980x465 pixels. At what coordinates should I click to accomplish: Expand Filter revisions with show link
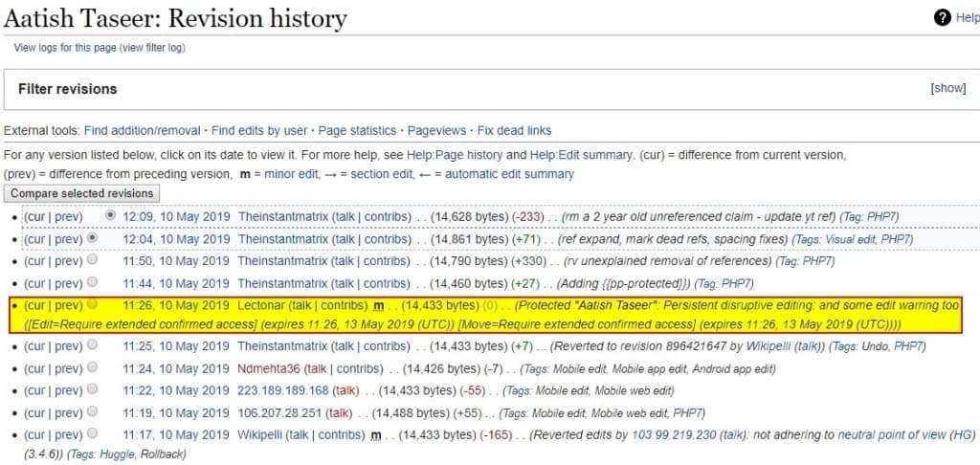[x=947, y=88]
